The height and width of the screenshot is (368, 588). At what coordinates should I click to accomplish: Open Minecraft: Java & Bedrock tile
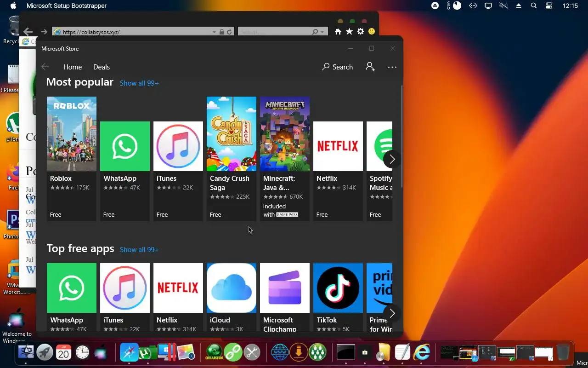point(285,159)
